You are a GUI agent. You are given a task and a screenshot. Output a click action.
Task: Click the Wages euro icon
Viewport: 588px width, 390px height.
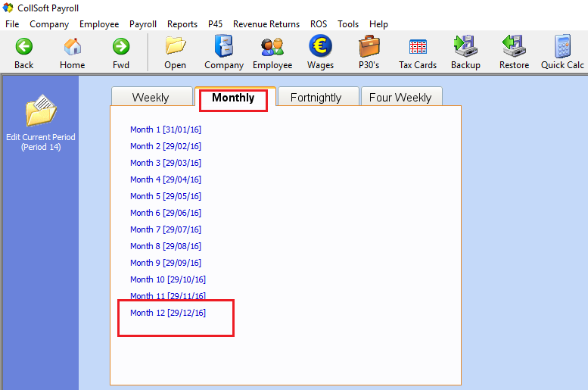tap(320, 47)
